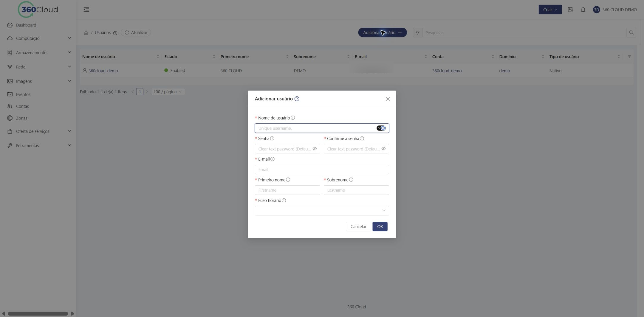Click Cancelar in the dialog

358,226
